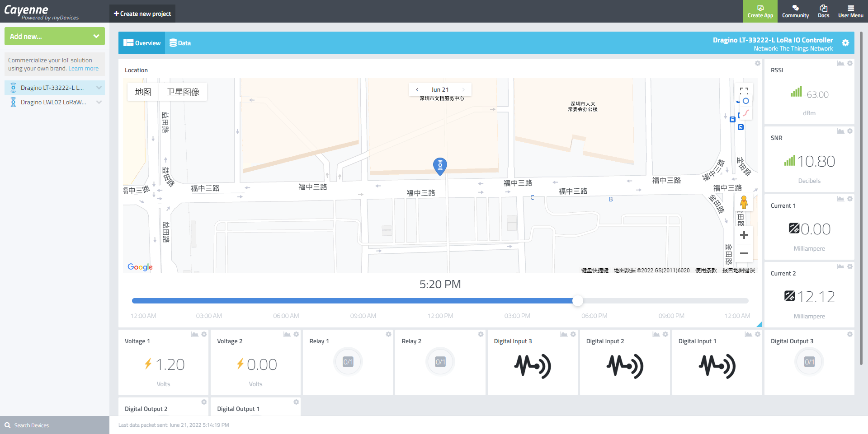Open Relay 1 widget settings gear
This screenshot has height=434, width=868.
pyautogui.click(x=388, y=334)
